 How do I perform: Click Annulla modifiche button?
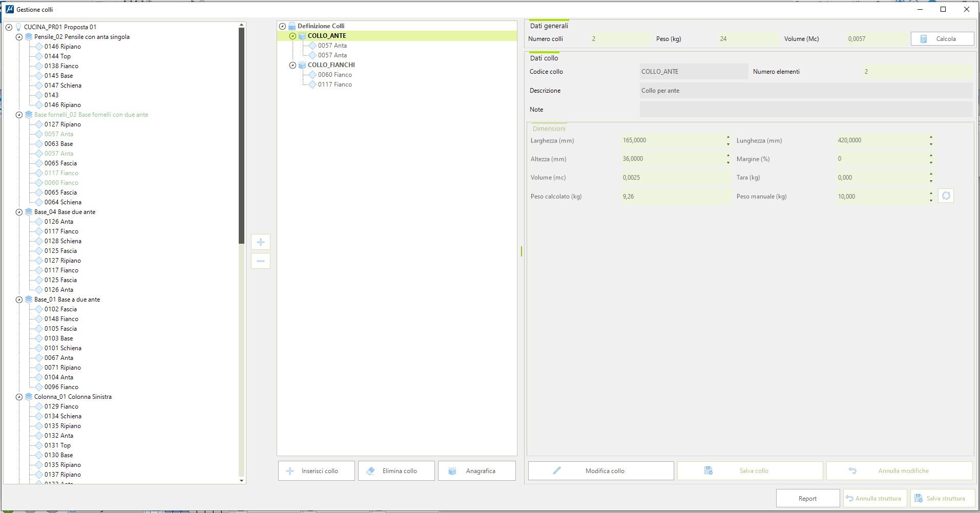pyautogui.click(x=900, y=471)
